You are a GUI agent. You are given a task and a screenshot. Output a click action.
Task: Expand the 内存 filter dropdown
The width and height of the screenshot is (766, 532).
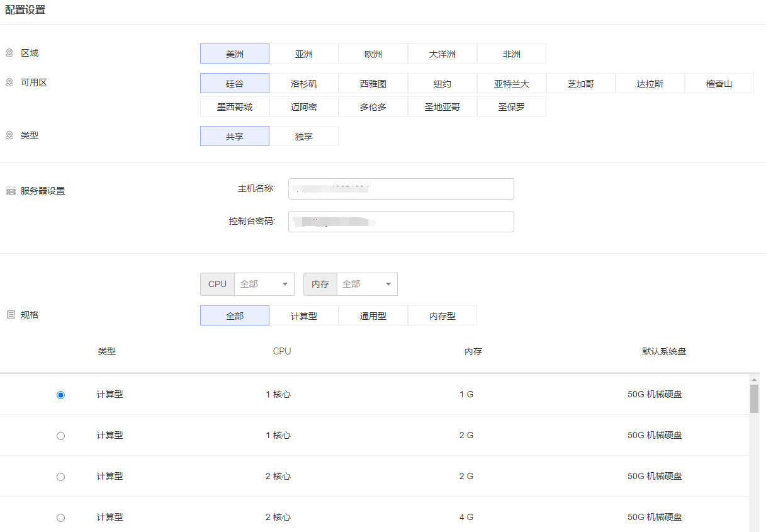coord(366,284)
